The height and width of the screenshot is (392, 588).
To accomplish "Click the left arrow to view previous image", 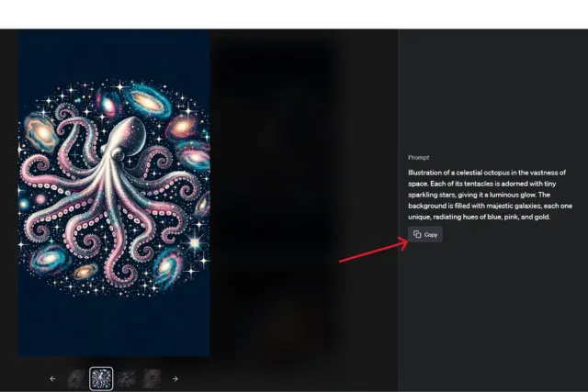I will point(52,378).
